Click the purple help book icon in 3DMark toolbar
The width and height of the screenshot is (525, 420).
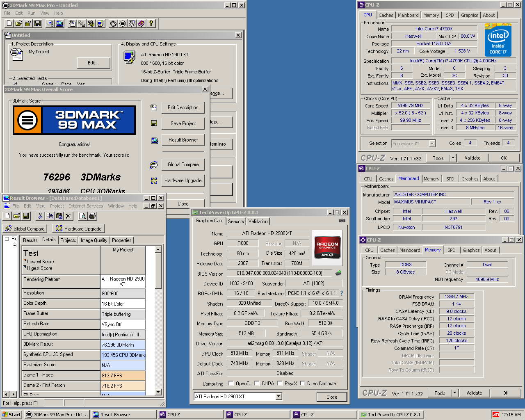[x=142, y=24]
